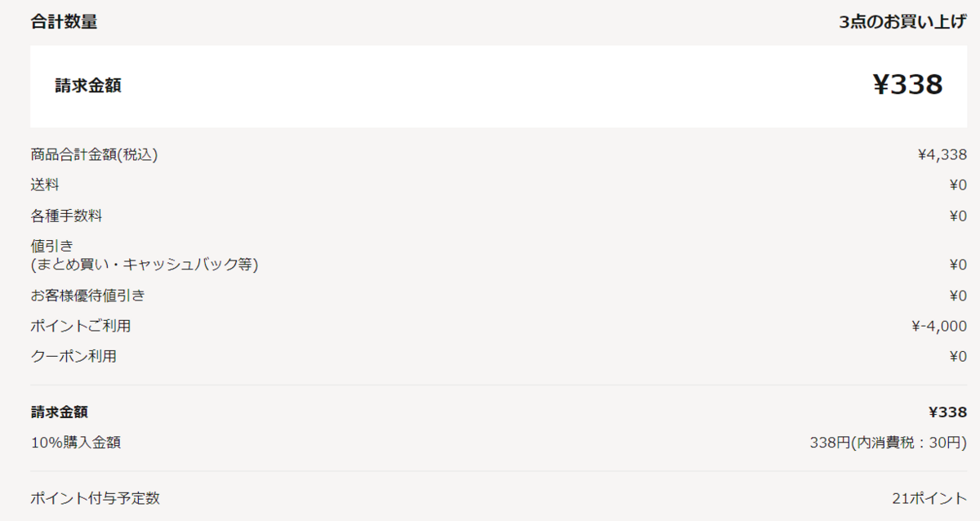Click the 合計数量 heading

point(64,22)
